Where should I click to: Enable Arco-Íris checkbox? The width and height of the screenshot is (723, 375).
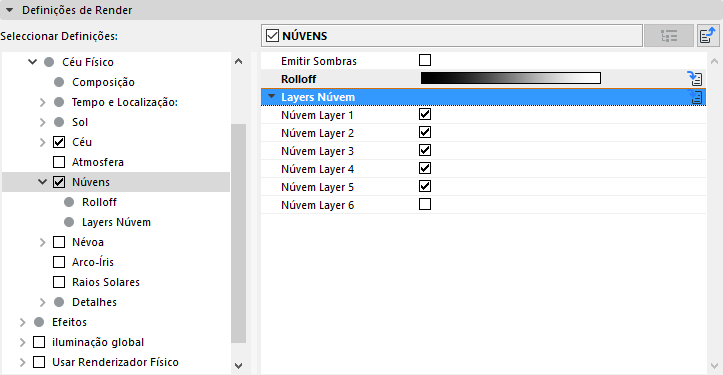[x=59, y=262]
